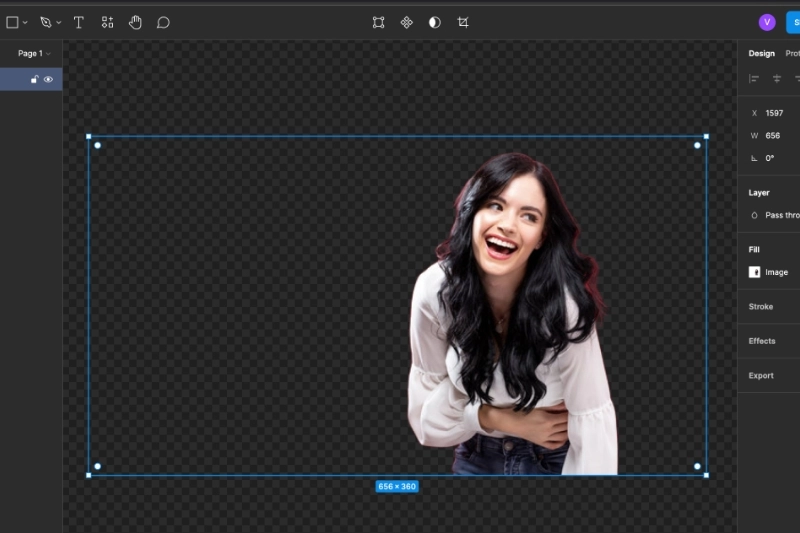Click the layer blend mode drop icon
The width and height of the screenshot is (800, 533).
point(754,215)
